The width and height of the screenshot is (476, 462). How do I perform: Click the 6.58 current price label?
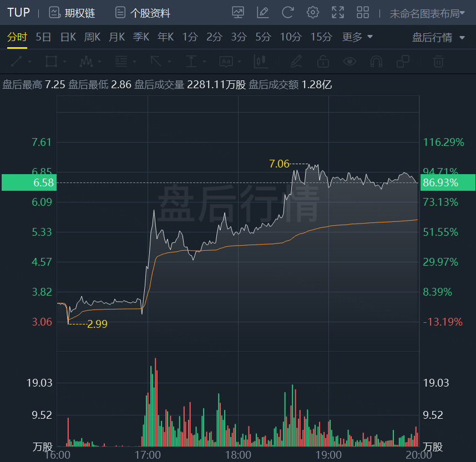[x=29, y=182]
